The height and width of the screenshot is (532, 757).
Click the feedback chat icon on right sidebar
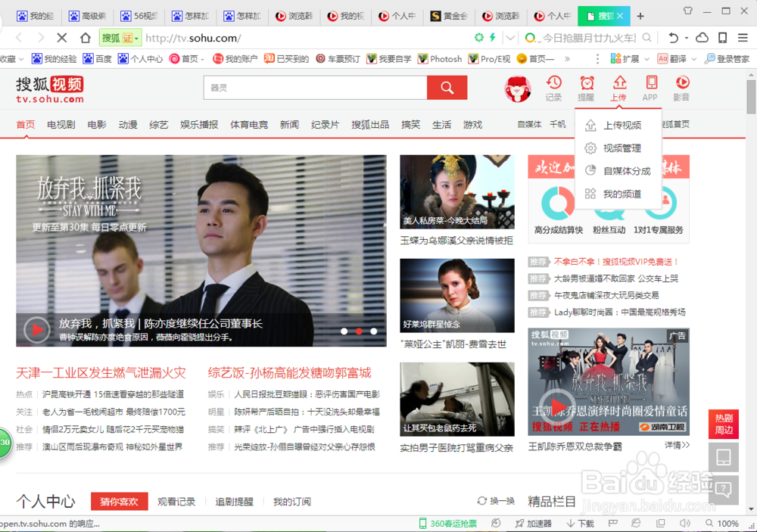click(723, 490)
